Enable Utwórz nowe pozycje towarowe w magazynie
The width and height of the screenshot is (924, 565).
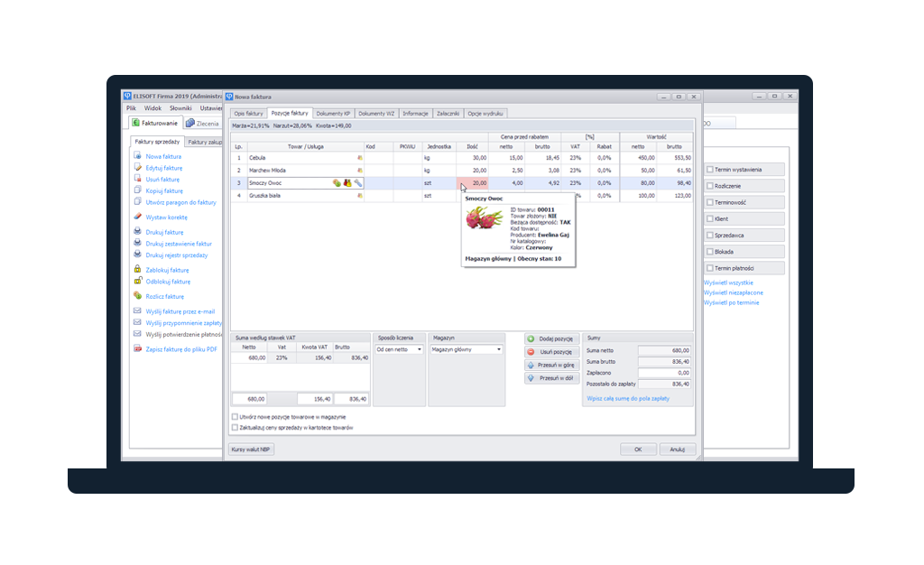[236, 418]
